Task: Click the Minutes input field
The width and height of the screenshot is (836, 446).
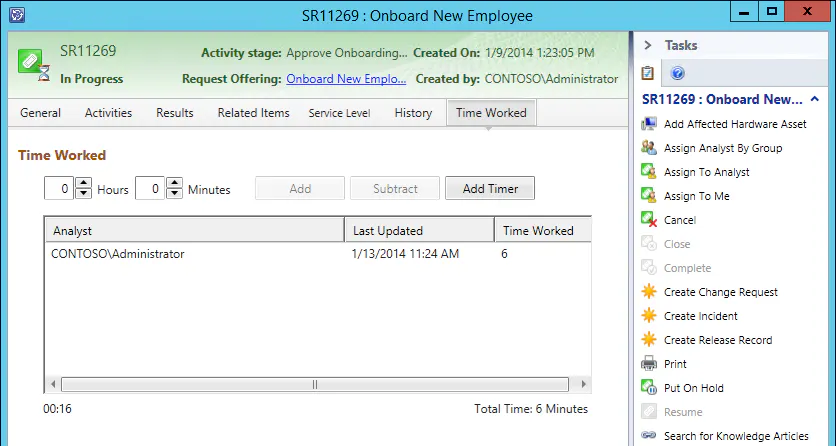Action: (x=150, y=189)
